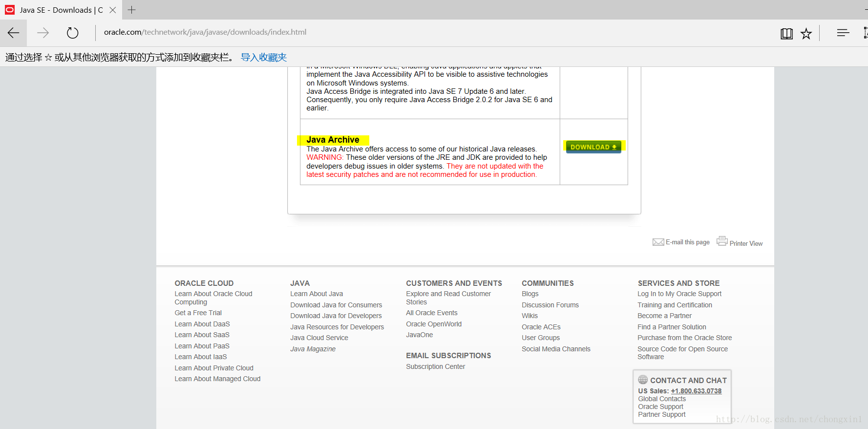Open Oracle OpenWorld link
Screen dimensions: 868x429
point(434,324)
